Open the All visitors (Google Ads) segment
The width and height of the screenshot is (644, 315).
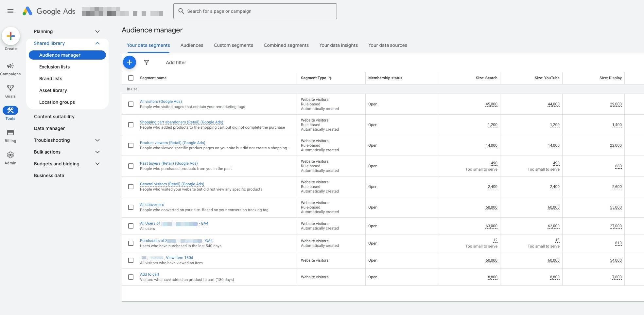[x=161, y=102]
